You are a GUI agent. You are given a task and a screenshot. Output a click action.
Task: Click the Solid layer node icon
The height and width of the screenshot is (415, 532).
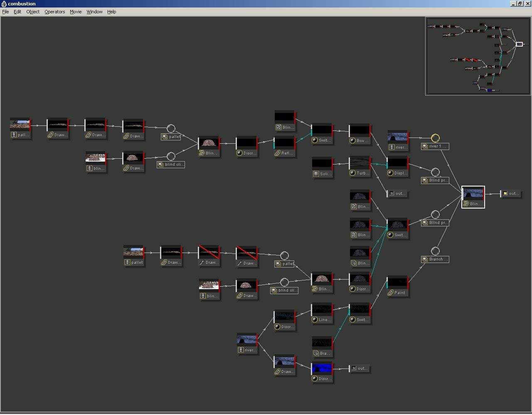pyautogui.click(x=316, y=174)
